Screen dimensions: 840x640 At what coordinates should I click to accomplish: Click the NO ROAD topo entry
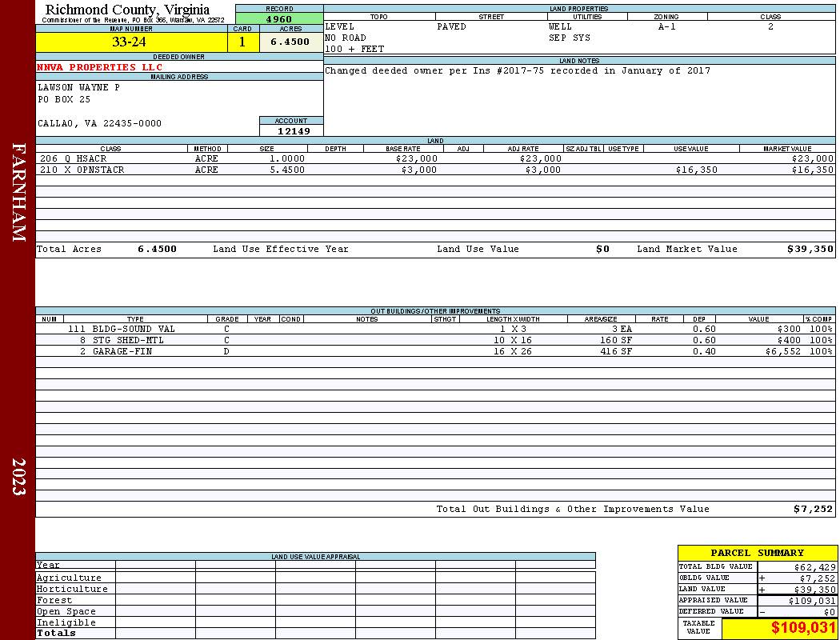click(346, 38)
